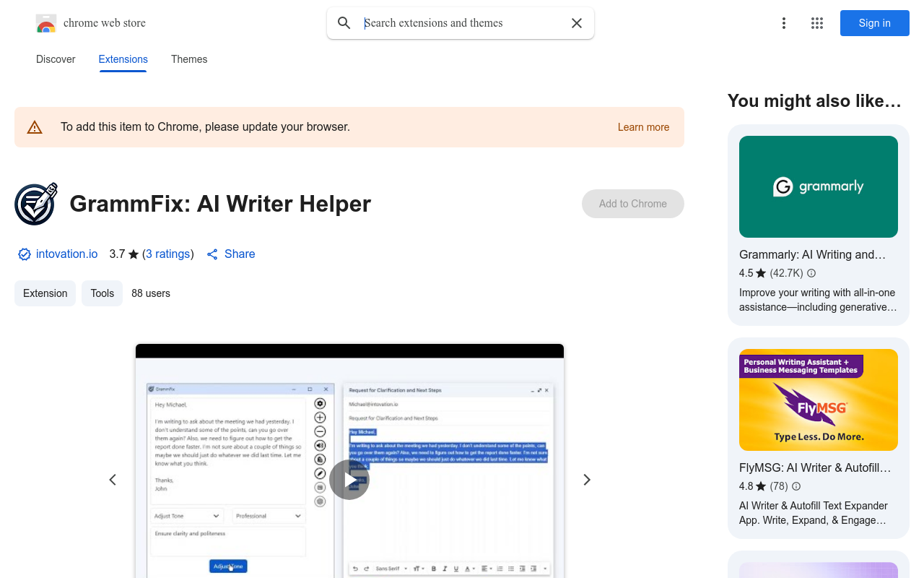924x578 pixels.
Task: Click the update browser warning message text
Action: [206, 127]
